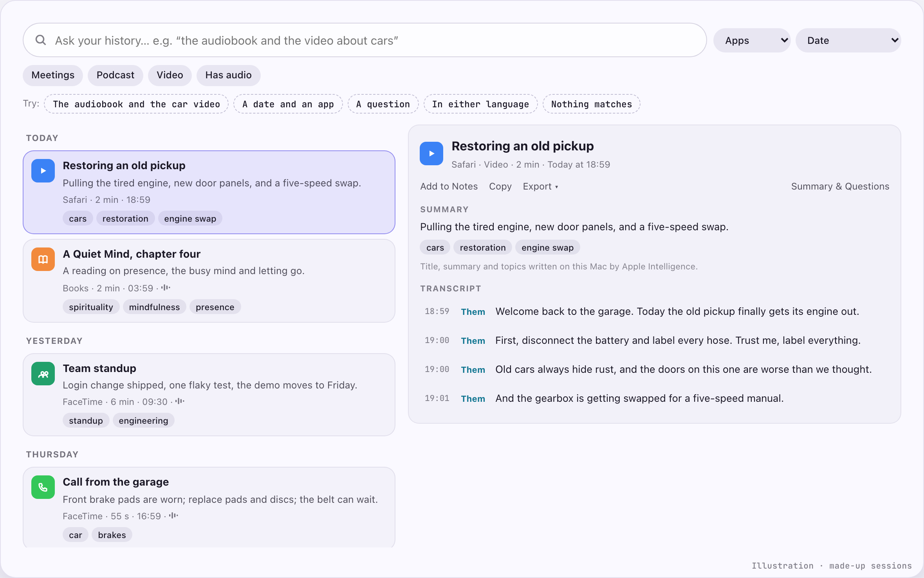Select the 'Team standup' session title
This screenshot has width=924, height=578.
[x=99, y=368]
